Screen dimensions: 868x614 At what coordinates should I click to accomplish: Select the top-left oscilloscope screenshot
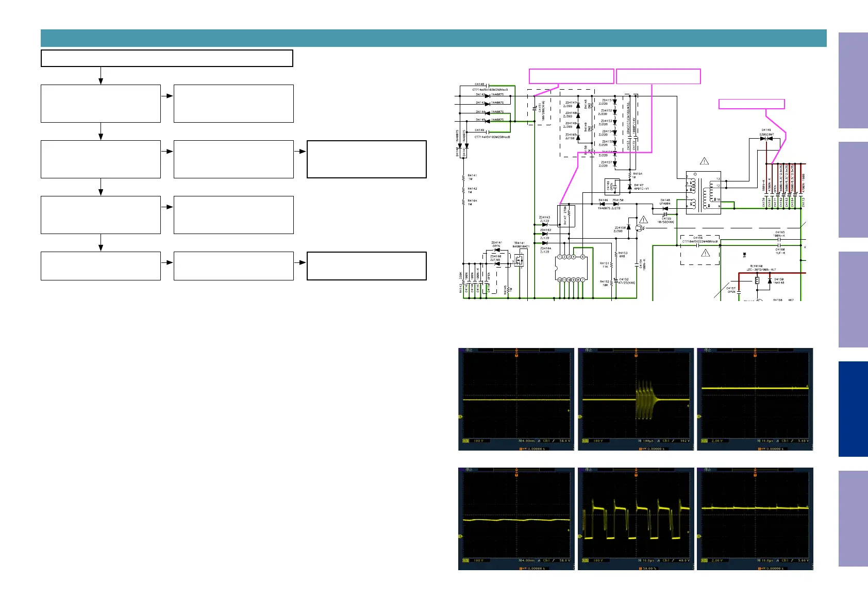click(x=516, y=399)
